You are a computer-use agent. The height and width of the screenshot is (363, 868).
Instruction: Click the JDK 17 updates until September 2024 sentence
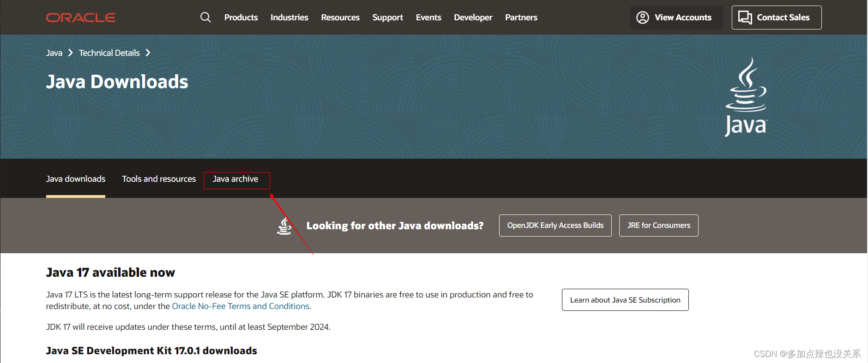click(188, 327)
